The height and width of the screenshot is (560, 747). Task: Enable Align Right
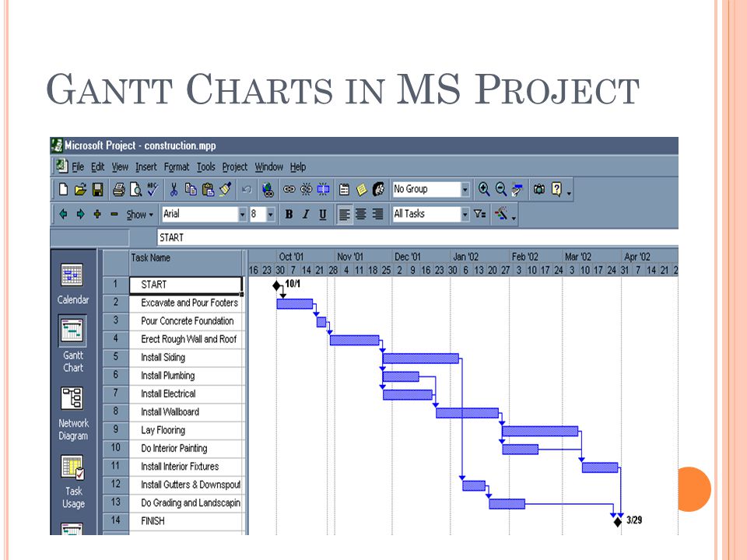click(x=378, y=215)
